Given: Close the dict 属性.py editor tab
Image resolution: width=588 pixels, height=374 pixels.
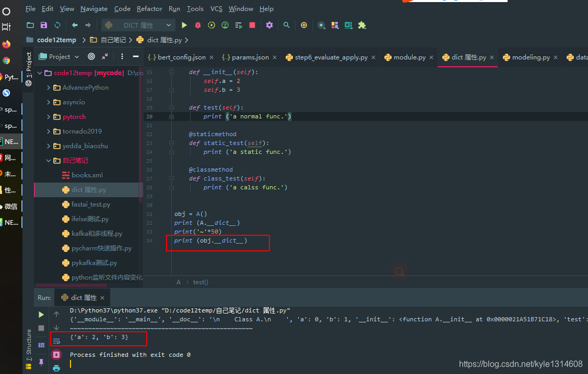Looking at the screenshot, I should click(491, 57).
